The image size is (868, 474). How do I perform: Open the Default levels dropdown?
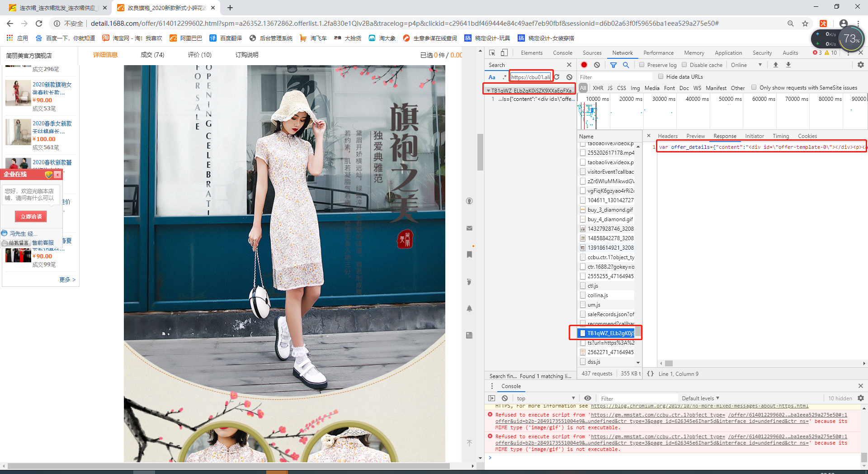point(700,398)
